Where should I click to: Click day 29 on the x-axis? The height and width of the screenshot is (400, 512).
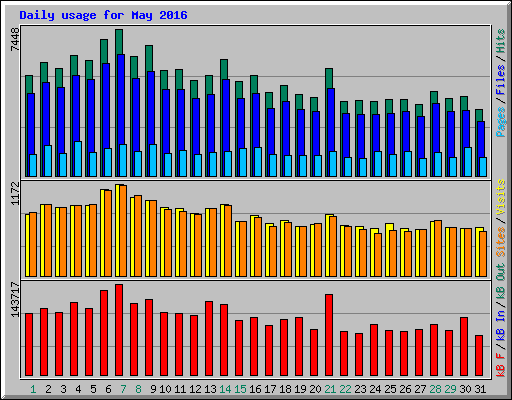click(450, 389)
